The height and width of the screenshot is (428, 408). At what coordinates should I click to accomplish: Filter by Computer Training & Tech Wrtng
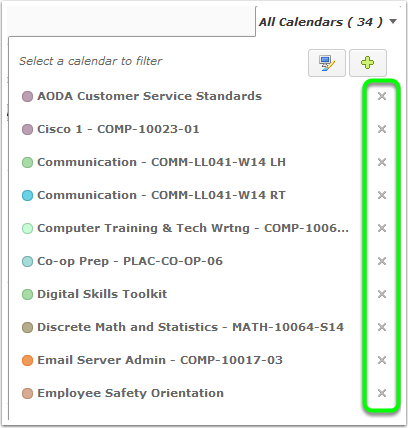point(193,228)
